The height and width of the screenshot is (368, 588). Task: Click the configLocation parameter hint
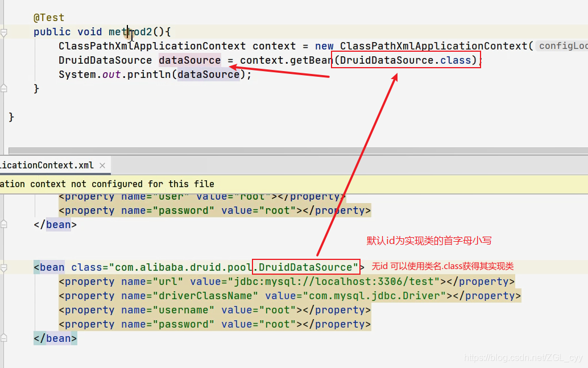[x=562, y=46]
